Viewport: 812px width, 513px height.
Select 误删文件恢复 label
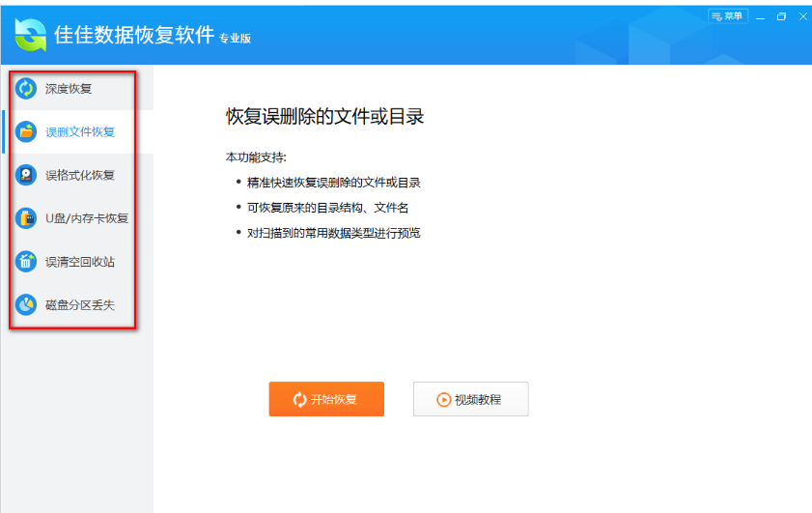click(80, 132)
